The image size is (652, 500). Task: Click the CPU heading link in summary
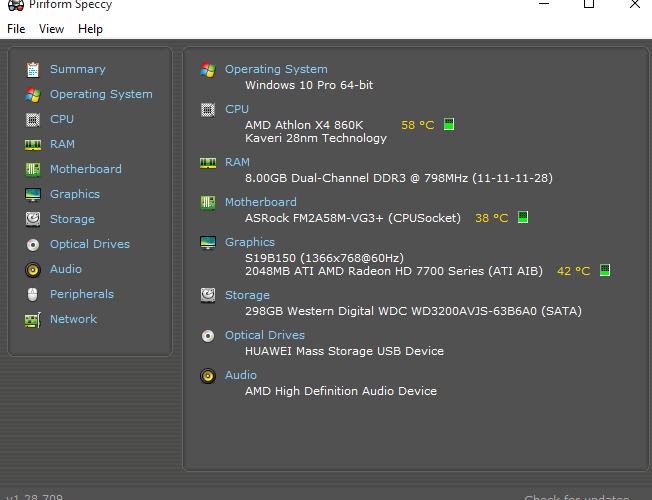(237, 109)
